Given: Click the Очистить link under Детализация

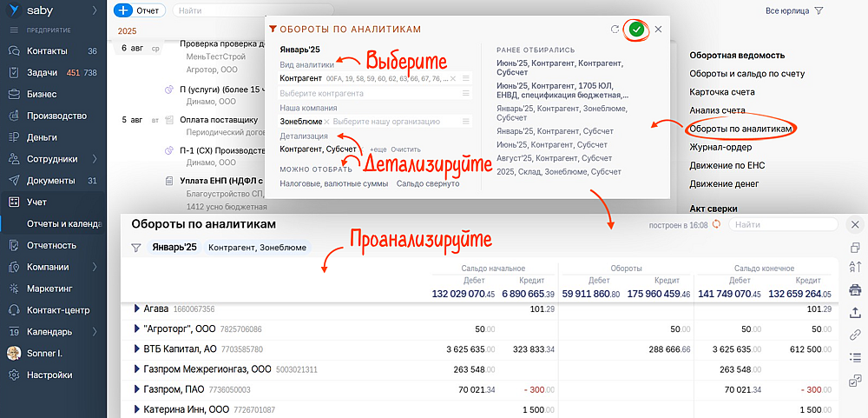Looking at the screenshot, I should [x=405, y=149].
